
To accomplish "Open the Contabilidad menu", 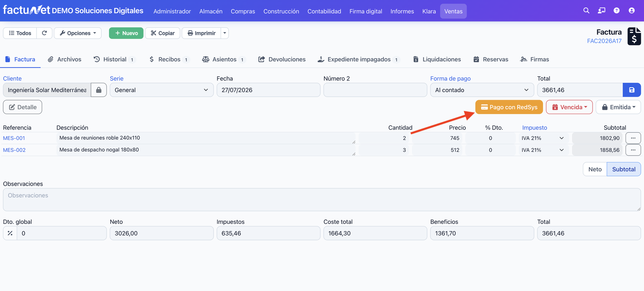I will click(324, 11).
